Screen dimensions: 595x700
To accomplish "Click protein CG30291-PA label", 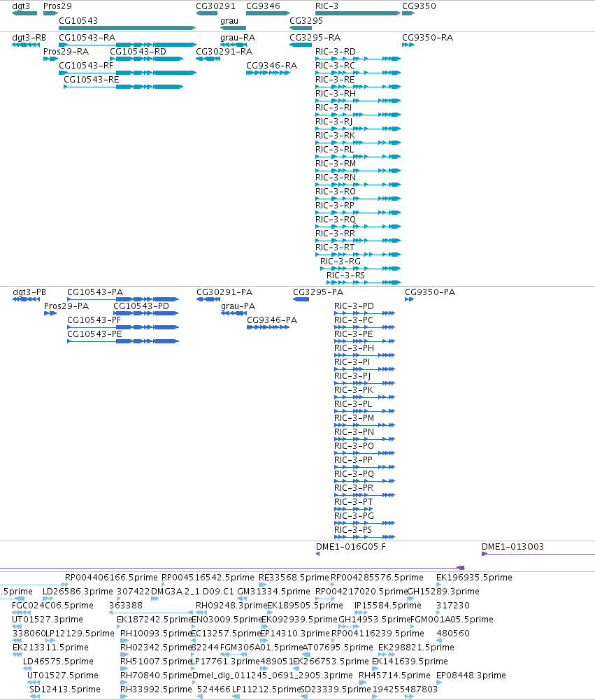I will coord(224,292).
